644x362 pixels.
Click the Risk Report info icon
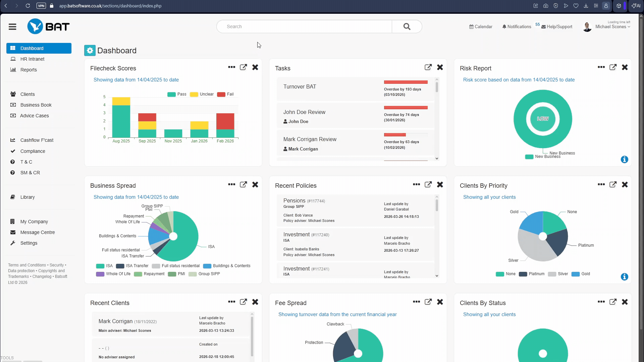pos(624,160)
